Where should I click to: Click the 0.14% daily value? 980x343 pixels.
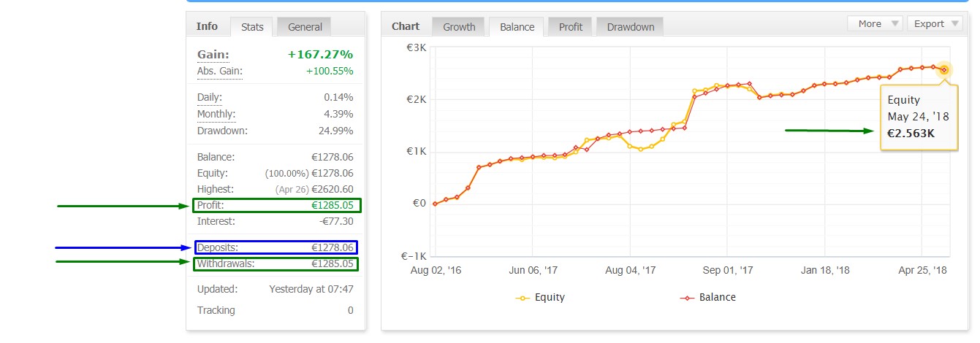pyautogui.click(x=338, y=97)
